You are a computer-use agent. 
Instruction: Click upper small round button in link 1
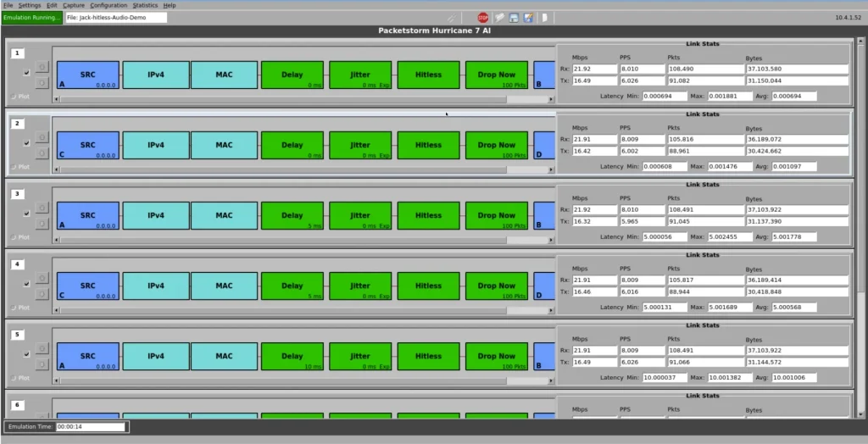click(42, 67)
